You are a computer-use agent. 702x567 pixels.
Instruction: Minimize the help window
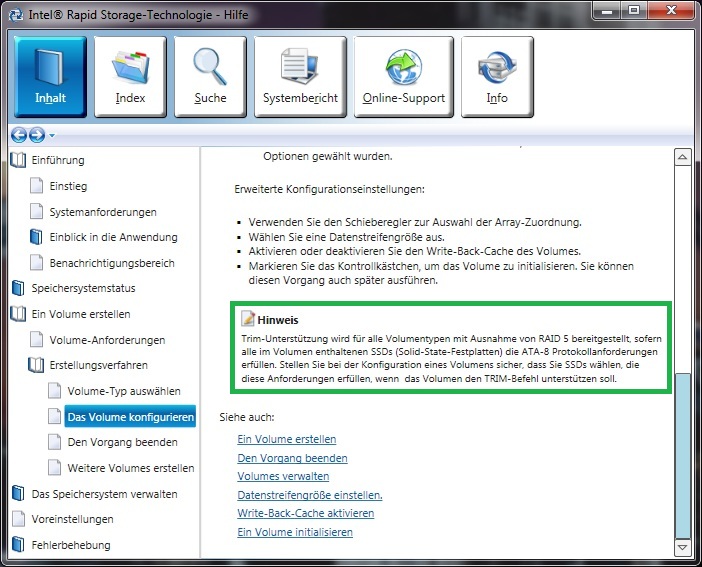[x=607, y=11]
